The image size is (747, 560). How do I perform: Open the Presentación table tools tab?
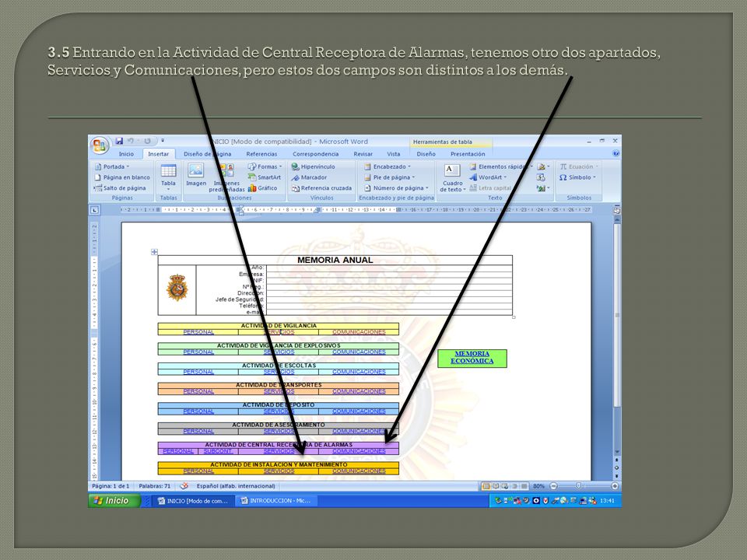(x=468, y=154)
